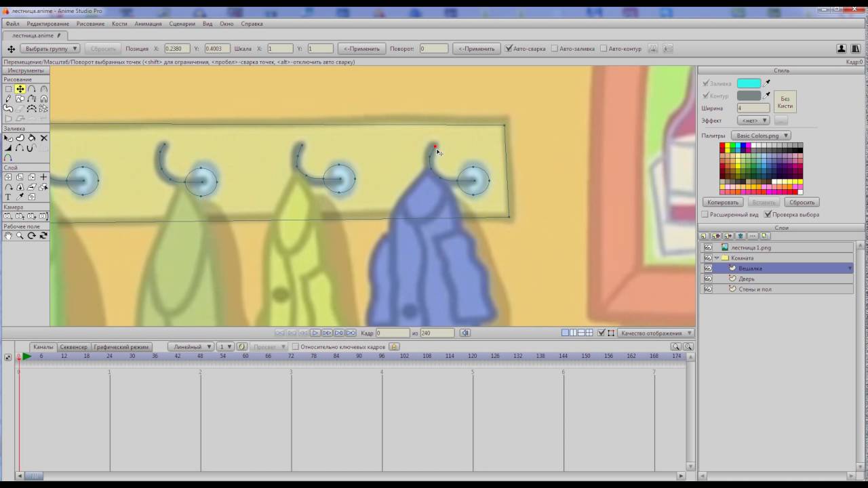Click the first <-Применить button
Viewport: 868px width, 488px height.
pyautogui.click(x=361, y=49)
